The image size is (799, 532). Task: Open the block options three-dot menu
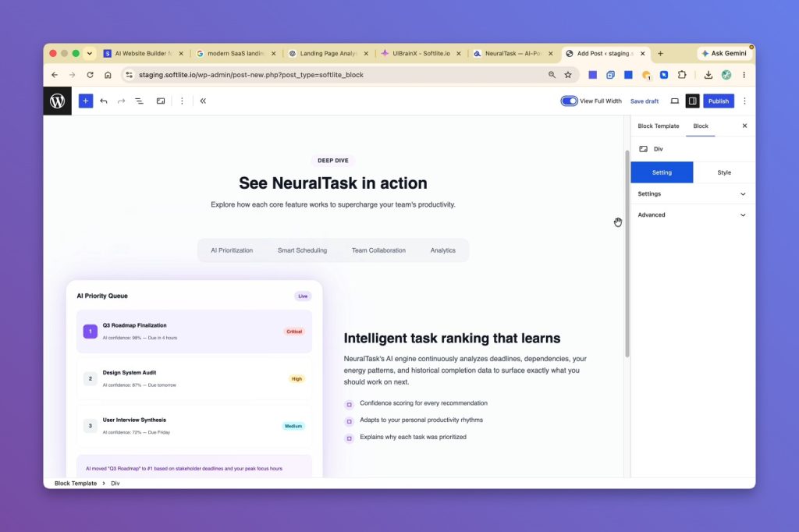point(182,101)
